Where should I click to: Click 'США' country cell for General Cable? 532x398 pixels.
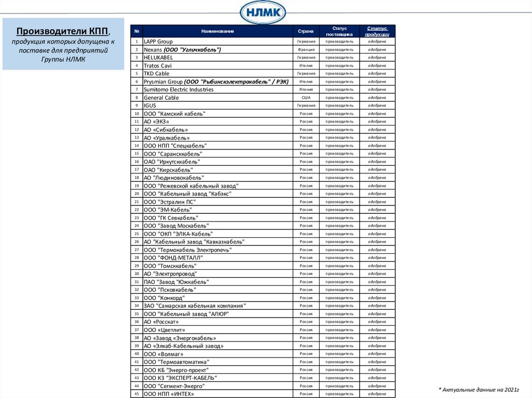point(306,98)
